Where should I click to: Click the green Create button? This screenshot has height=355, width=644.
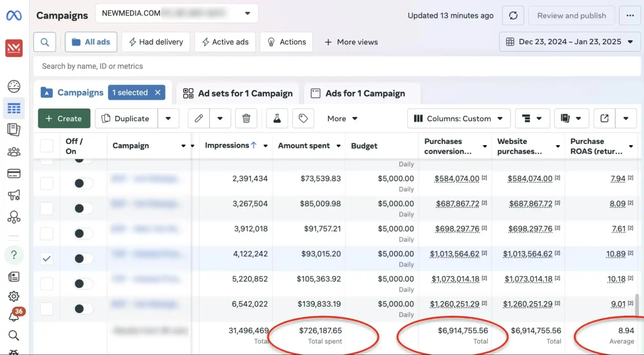pos(64,119)
